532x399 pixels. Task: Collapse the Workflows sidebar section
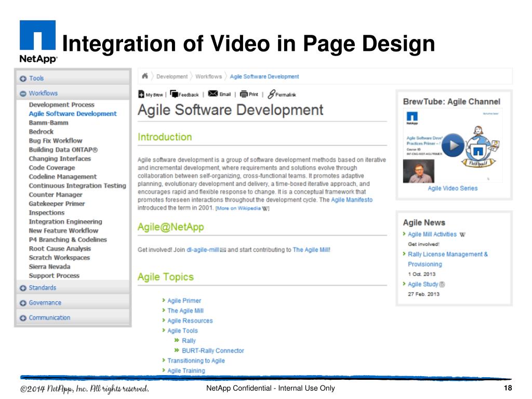tap(23, 94)
